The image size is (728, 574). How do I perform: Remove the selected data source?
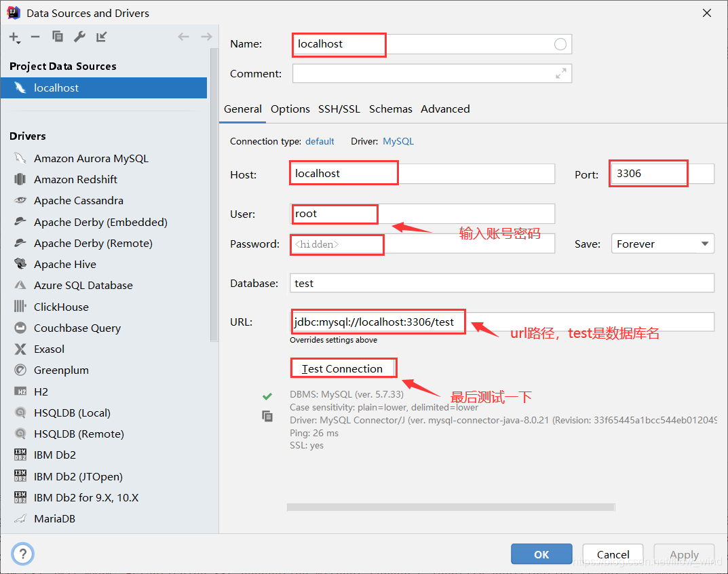pos(35,37)
